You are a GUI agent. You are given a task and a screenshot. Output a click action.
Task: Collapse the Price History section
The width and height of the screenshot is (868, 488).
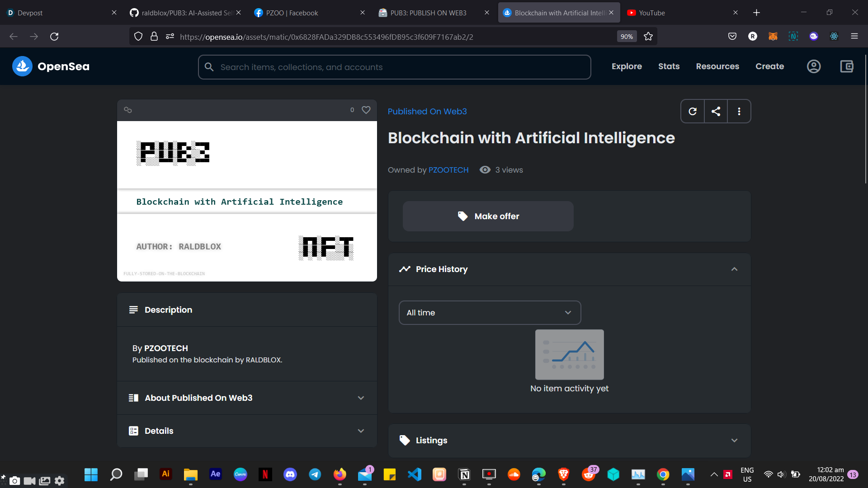(x=734, y=269)
